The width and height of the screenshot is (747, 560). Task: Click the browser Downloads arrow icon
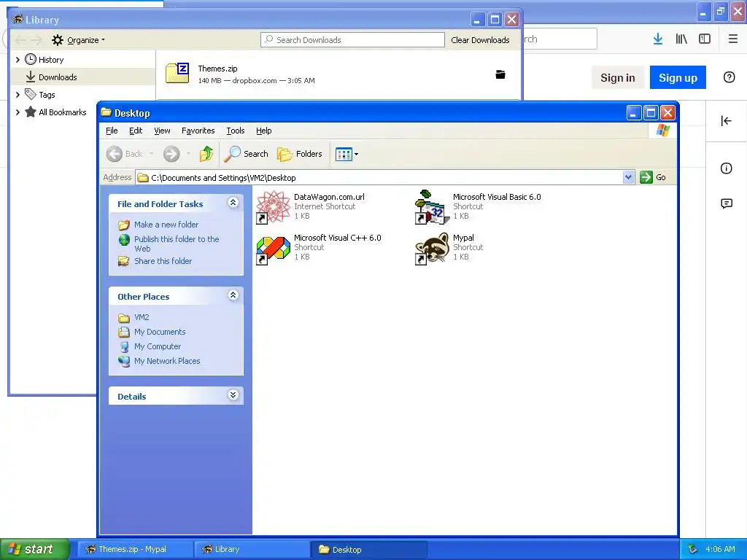click(x=658, y=39)
